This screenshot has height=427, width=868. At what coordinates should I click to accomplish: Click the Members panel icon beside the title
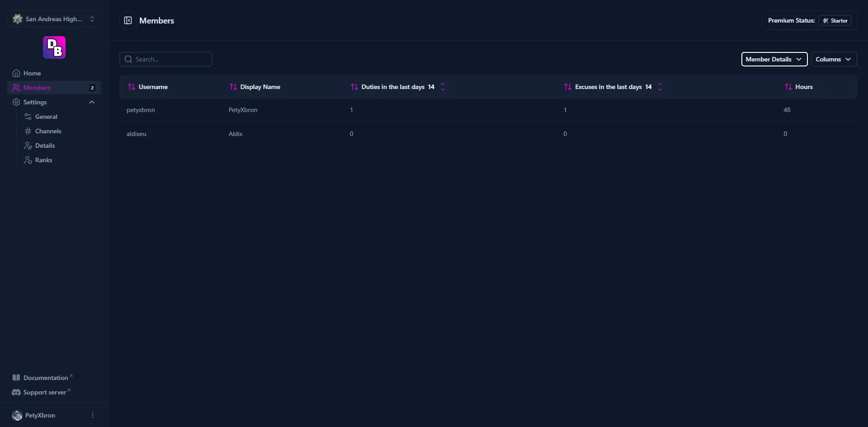128,20
